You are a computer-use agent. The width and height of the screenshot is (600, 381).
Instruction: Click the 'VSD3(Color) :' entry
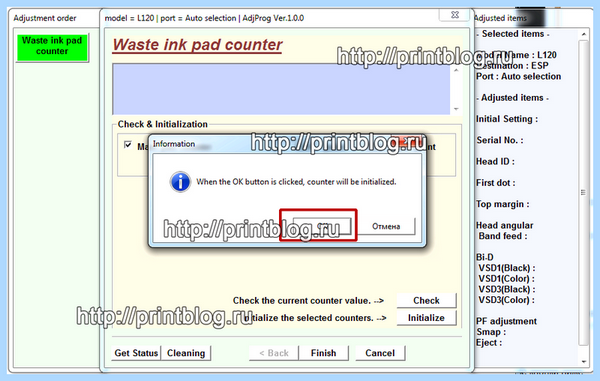tap(507, 300)
